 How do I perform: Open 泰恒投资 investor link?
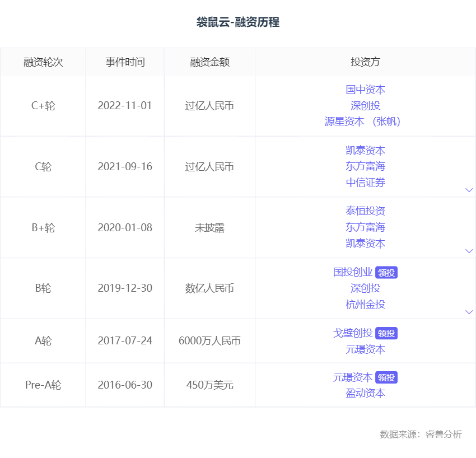(365, 211)
